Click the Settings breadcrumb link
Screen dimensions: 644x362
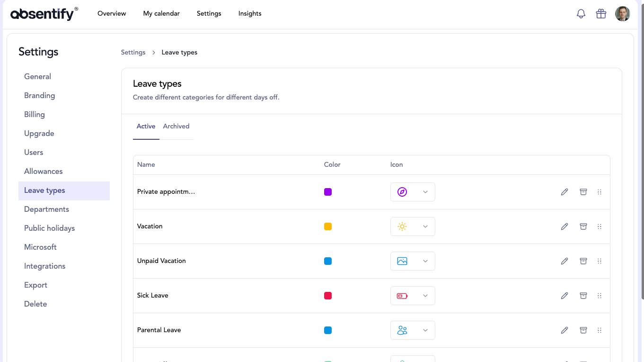coord(133,53)
